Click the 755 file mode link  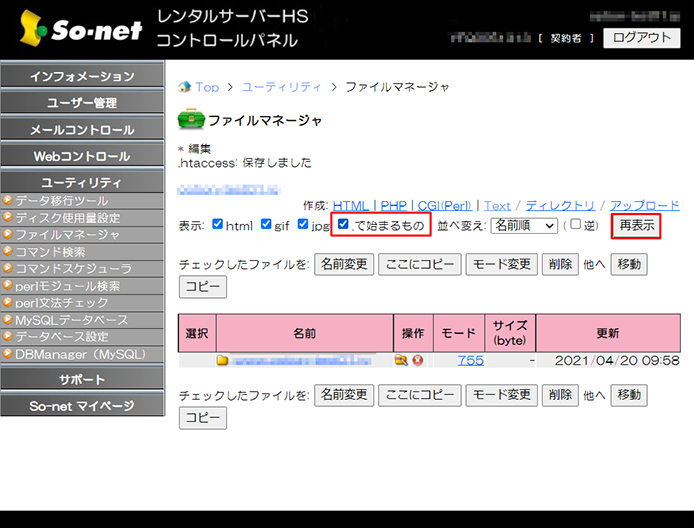[x=471, y=360]
